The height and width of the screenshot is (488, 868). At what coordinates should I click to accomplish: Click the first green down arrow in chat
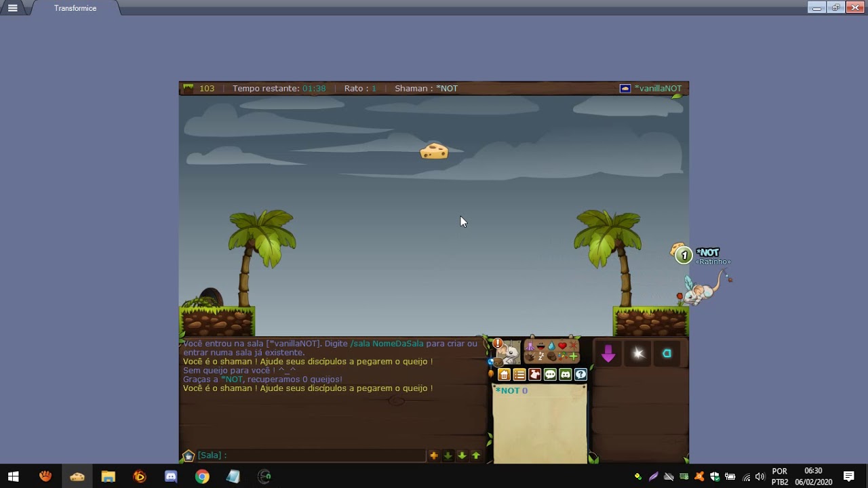point(448,455)
